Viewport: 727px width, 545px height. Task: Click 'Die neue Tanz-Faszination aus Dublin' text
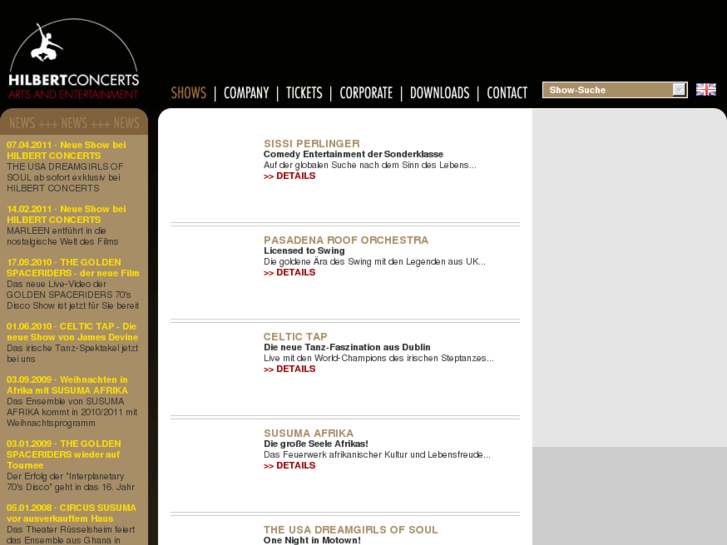tap(347, 347)
